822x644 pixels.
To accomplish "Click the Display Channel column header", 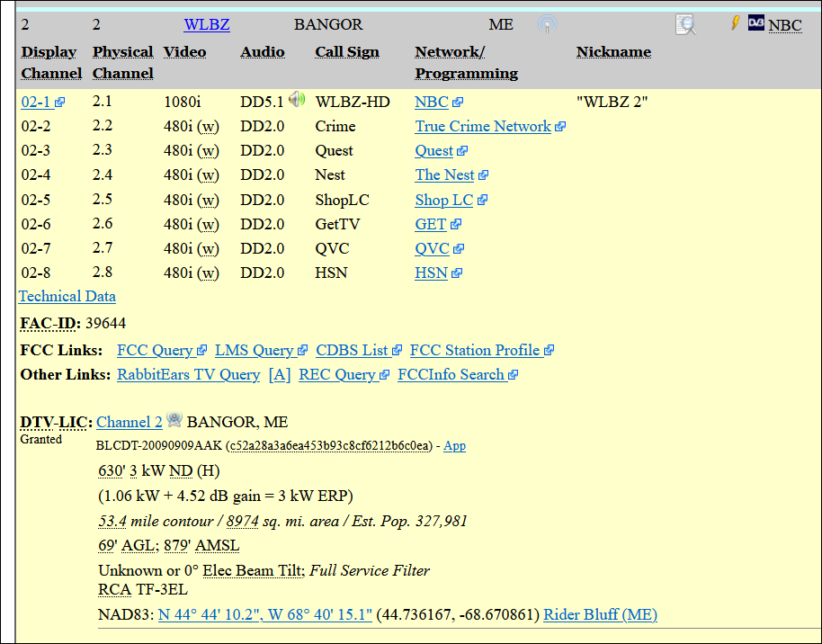I will click(51, 62).
